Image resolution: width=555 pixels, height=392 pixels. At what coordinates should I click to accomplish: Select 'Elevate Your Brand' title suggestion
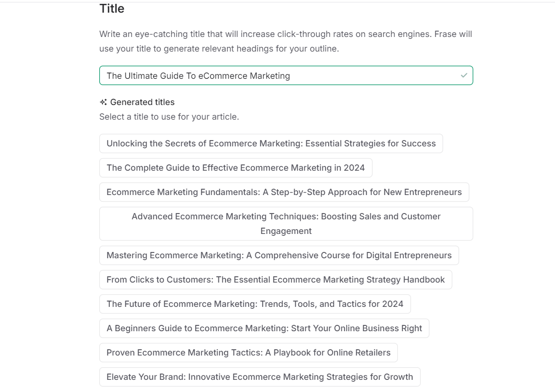pos(260,377)
